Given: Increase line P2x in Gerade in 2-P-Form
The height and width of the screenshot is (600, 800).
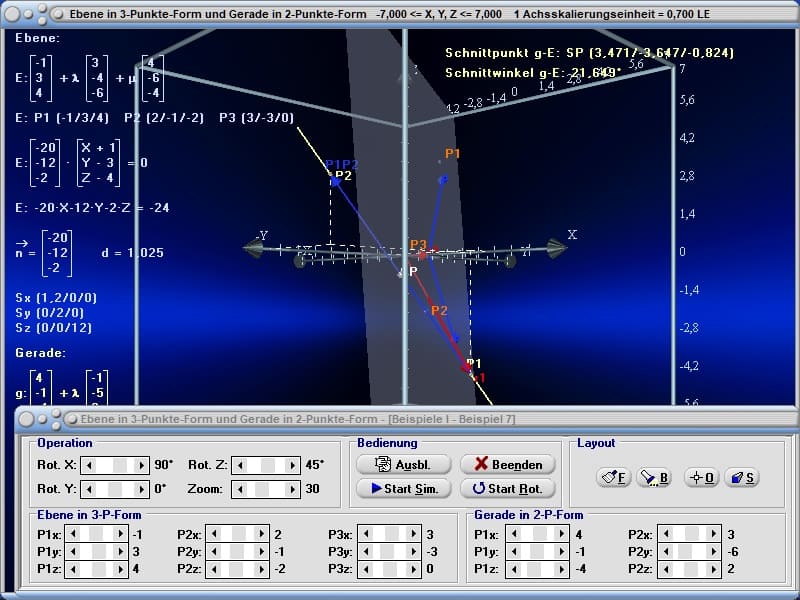Looking at the screenshot, I should [714, 534].
